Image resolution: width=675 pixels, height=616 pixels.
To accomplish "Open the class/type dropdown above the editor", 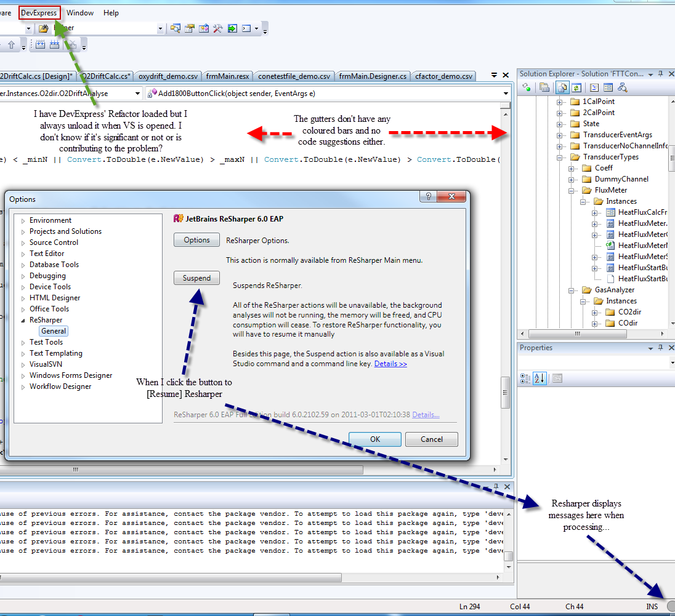I will [x=138, y=94].
